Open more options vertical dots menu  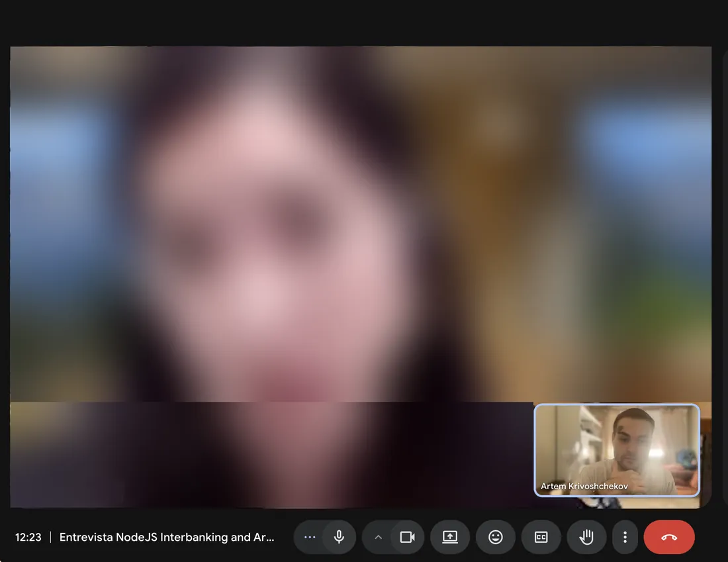pyautogui.click(x=625, y=537)
